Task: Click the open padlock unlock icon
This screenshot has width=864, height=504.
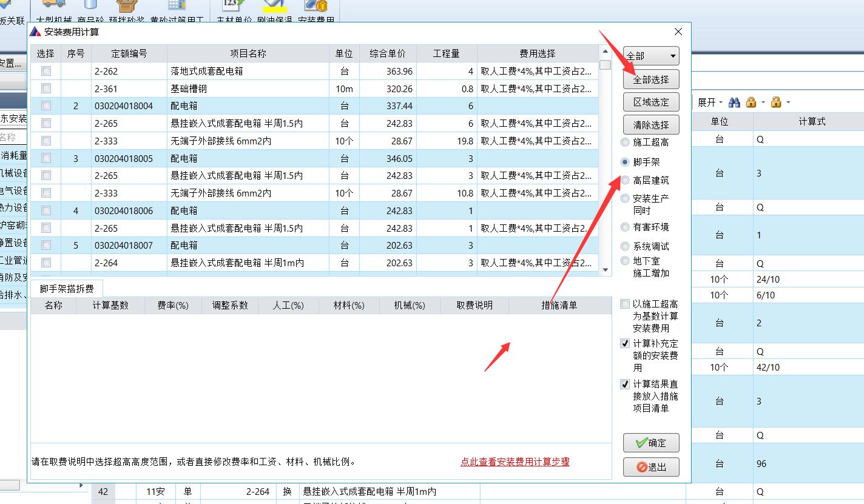Action: click(x=776, y=102)
